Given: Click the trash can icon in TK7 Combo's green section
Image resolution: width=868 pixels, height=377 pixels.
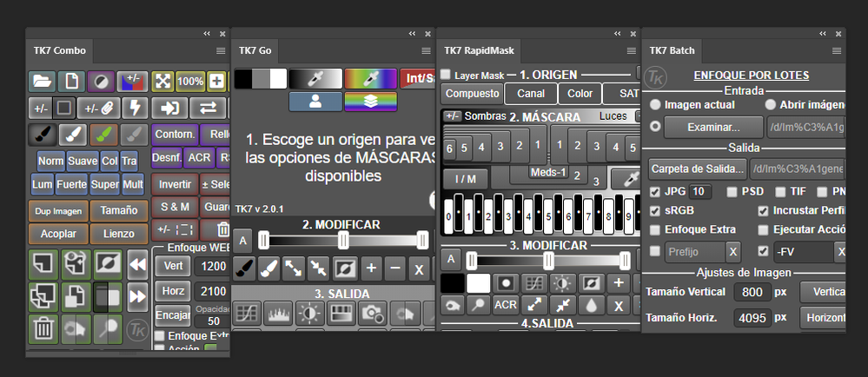Looking at the screenshot, I should coord(43,329).
